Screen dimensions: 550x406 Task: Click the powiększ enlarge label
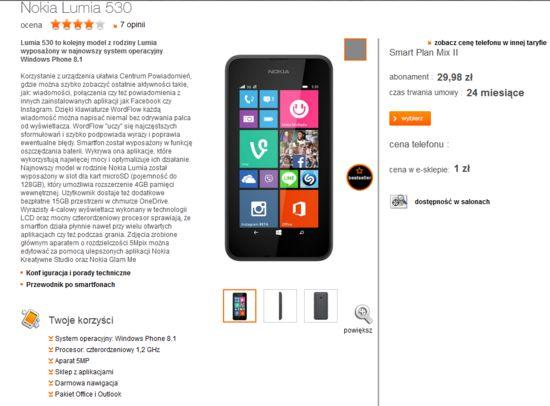[358, 330]
